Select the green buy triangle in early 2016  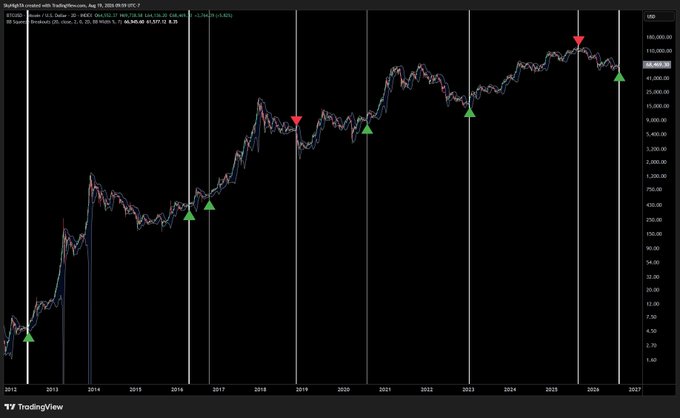coord(189,215)
